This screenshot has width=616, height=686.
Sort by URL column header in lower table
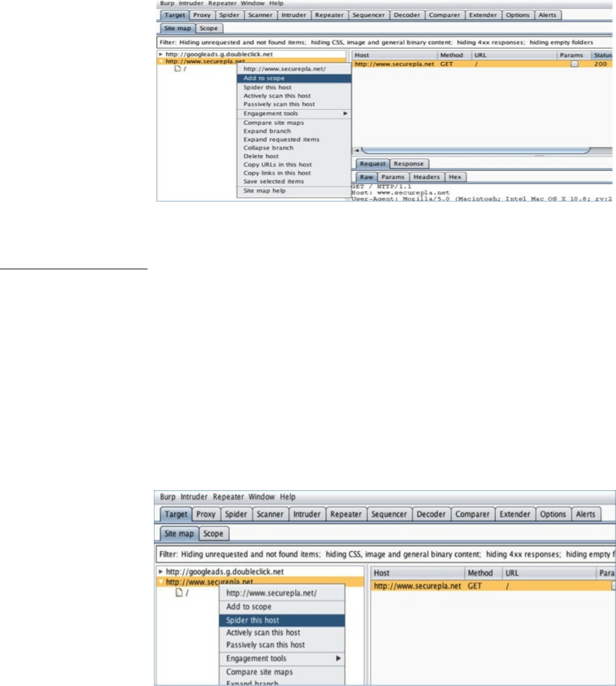tap(549, 573)
